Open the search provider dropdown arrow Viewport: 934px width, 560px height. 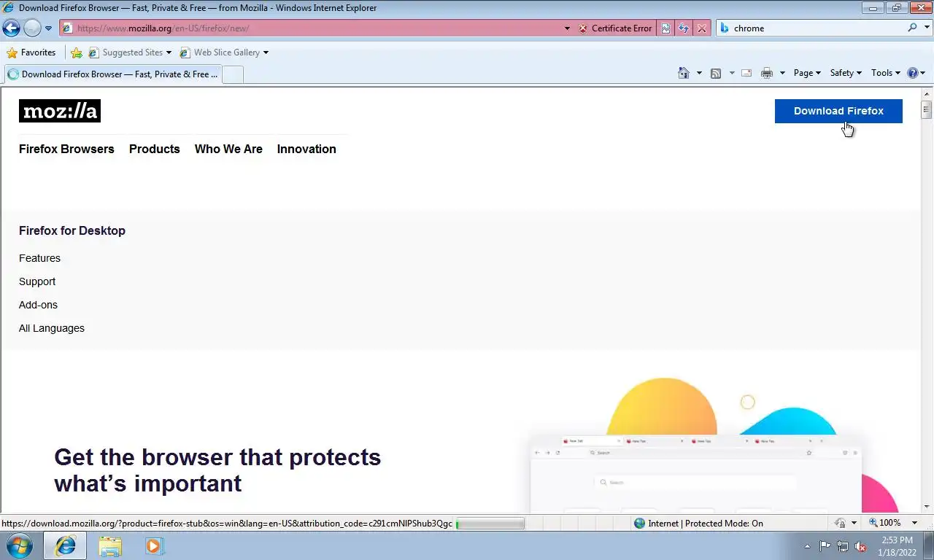pyautogui.click(x=926, y=28)
